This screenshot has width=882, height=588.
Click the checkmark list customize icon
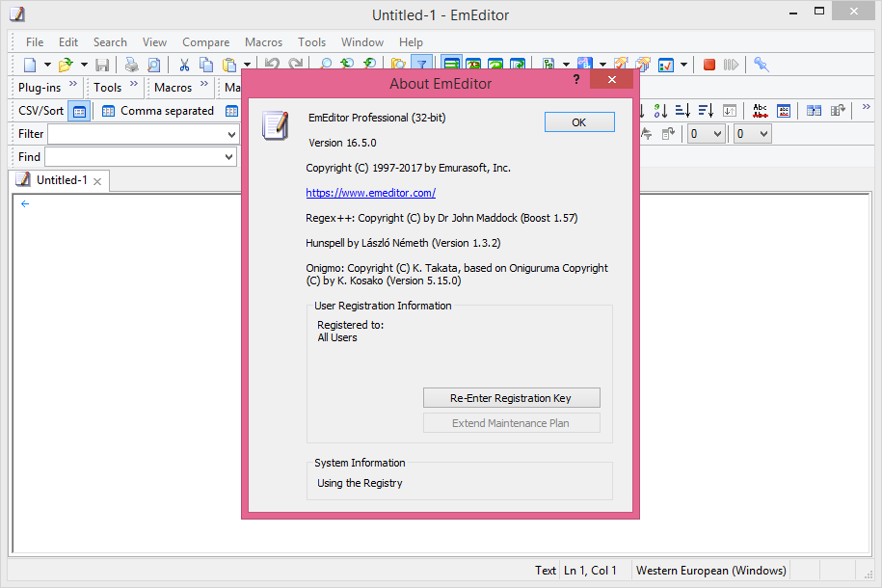(666, 66)
